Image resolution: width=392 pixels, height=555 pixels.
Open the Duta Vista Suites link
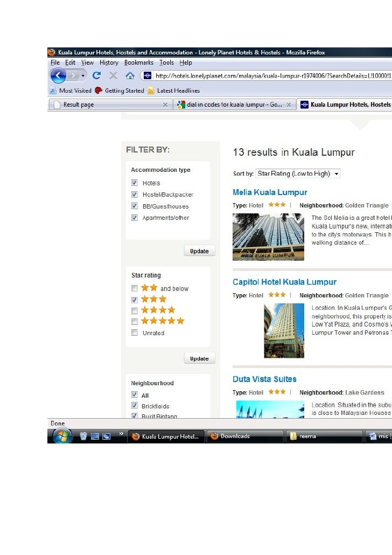pyautogui.click(x=264, y=379)
